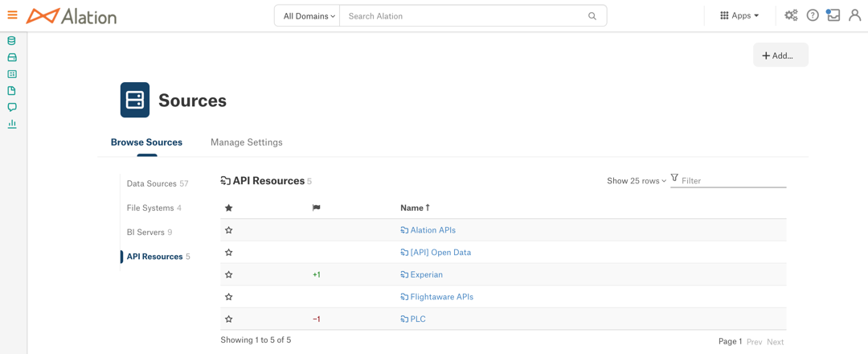Open the database sources sidebar icon

(11, 41)
